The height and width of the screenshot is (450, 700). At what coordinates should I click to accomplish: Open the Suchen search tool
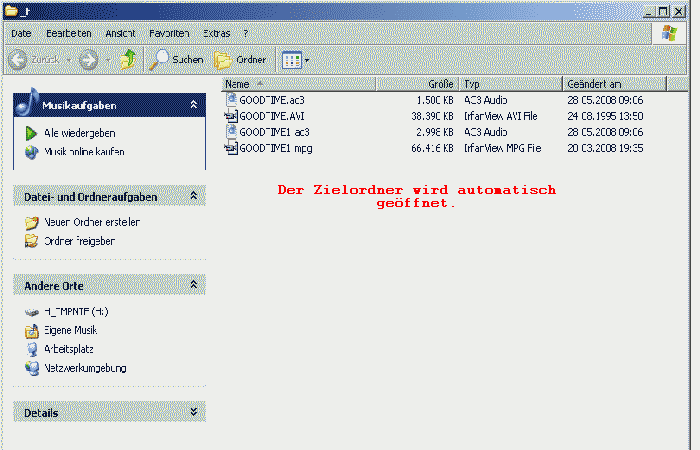(176, 60)
